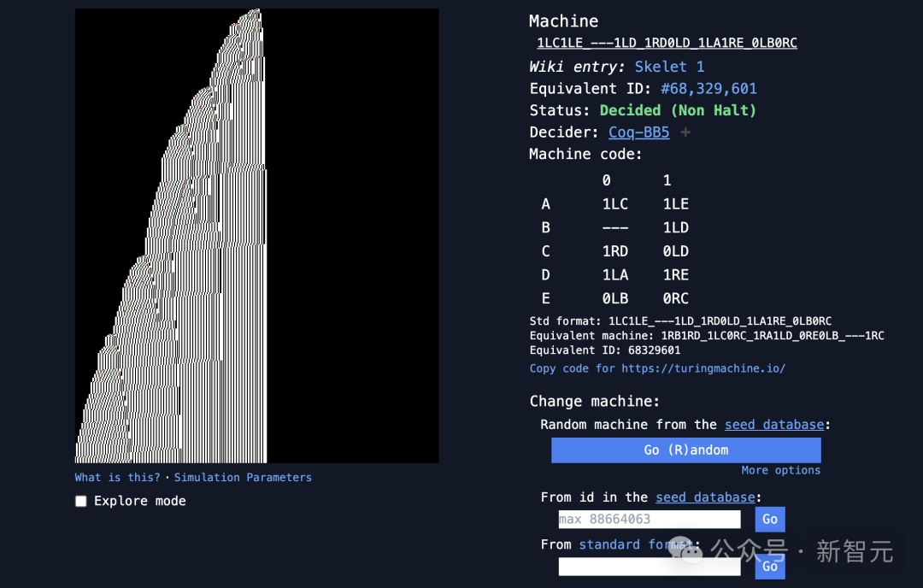Open the Simulation Parameters link
The height and width of the screenshot is (588, 923).
pyautogui.click(x=243, y=478)
